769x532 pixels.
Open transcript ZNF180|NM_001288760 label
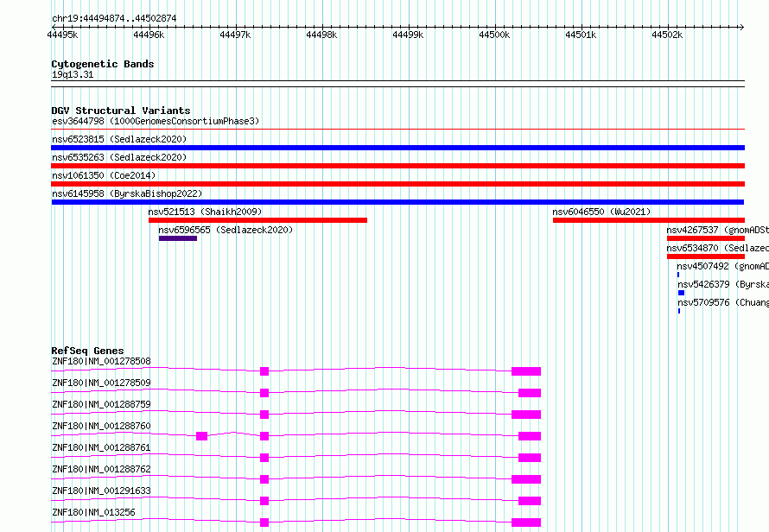point(101,426)
